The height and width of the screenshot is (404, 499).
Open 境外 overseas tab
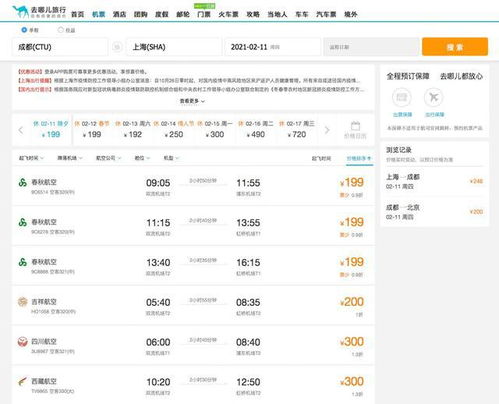click(351, 14)
